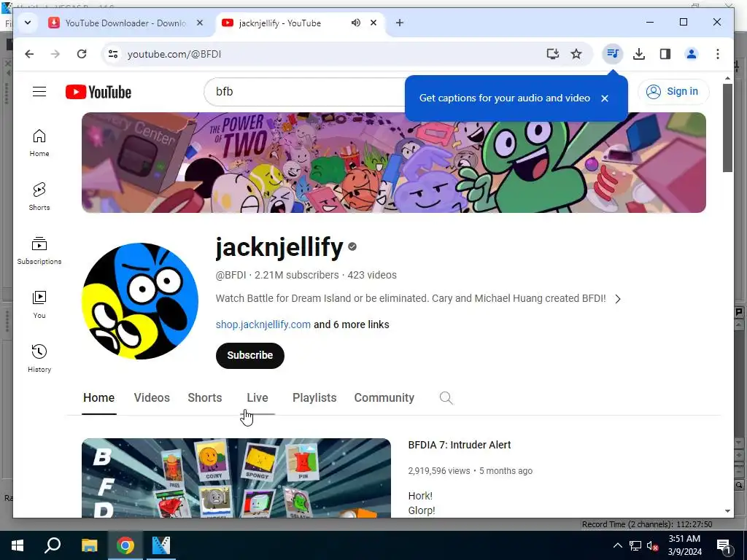
Task: Toggle Chrome side panel
Action: [x=665, y=54]
